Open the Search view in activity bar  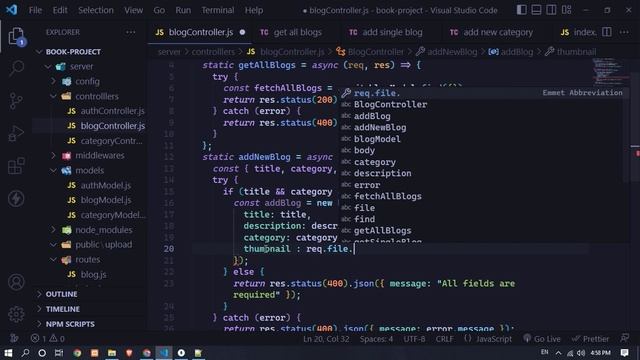(x=16, y=68)
